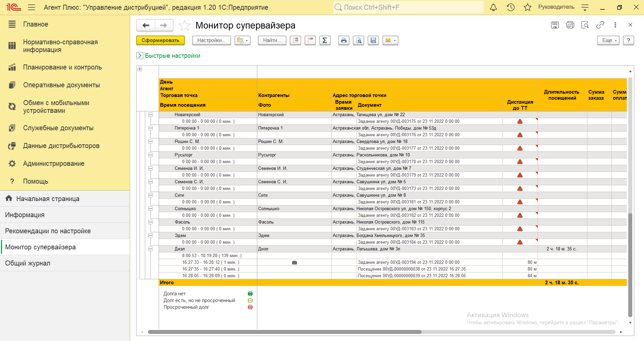Image resolution: width=644 pixels, height=341 pixels.
Task: Click warning triangle for task 003184
Action: coord(520,242)
